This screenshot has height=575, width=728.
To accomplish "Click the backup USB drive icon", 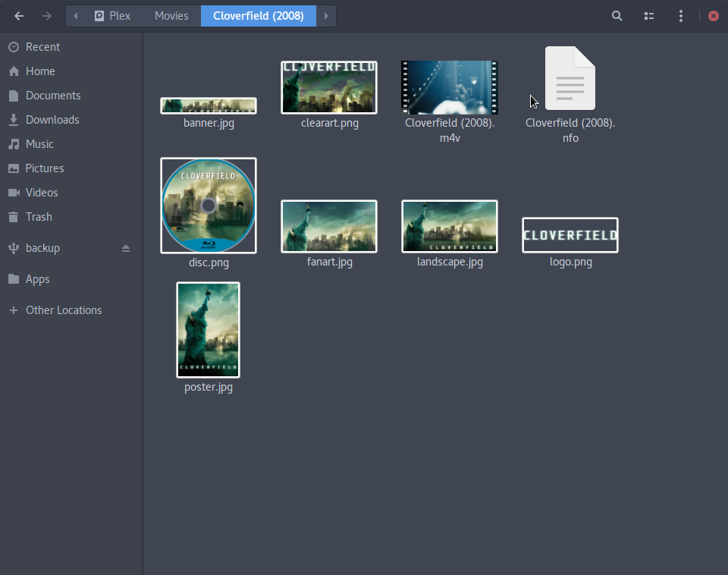I will coord(14,248).
